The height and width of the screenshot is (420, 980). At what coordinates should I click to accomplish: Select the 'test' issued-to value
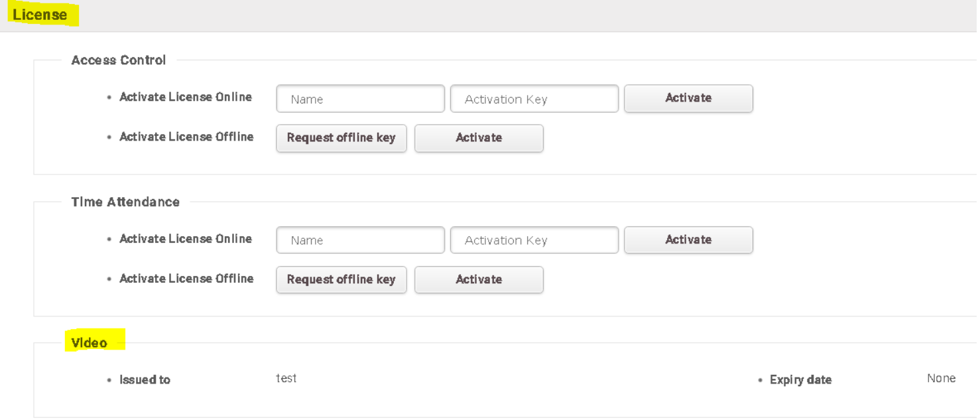286,378
